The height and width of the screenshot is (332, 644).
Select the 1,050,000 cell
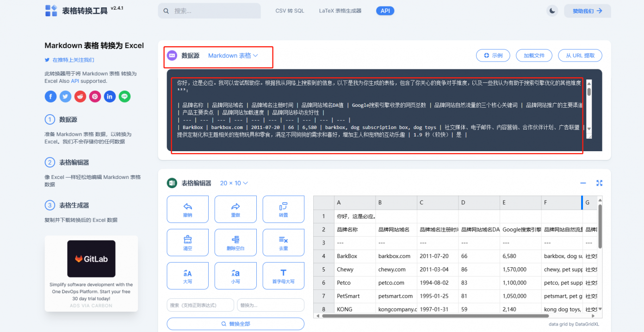click(520, 296)
